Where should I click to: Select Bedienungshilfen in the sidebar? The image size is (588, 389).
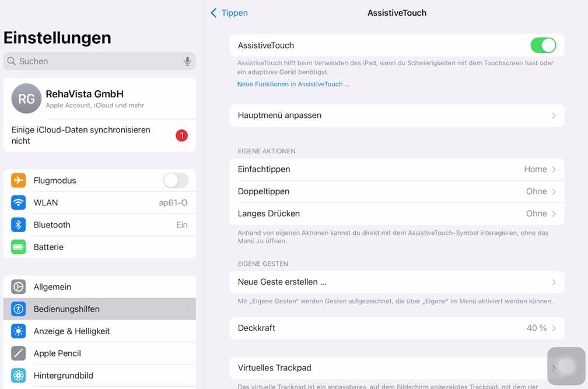click(100, 309)
